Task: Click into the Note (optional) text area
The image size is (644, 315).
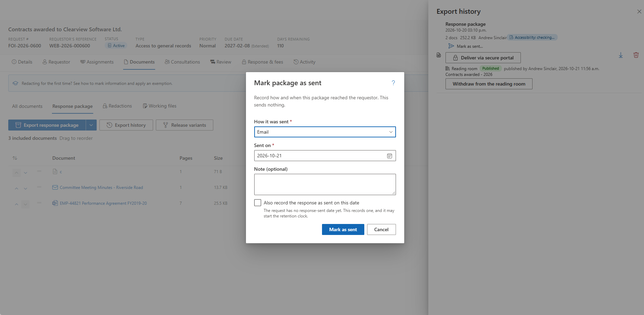Action: (x=325, y=184)
